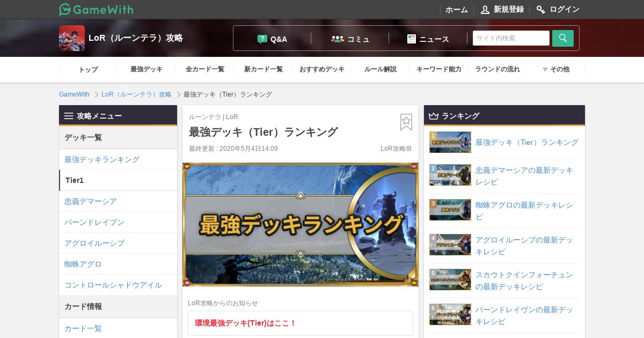Open アグロイルーシブ in sidebar menu
Image resolution: width=644 pixels, height=338 pixels.
[x=118, y=243]
